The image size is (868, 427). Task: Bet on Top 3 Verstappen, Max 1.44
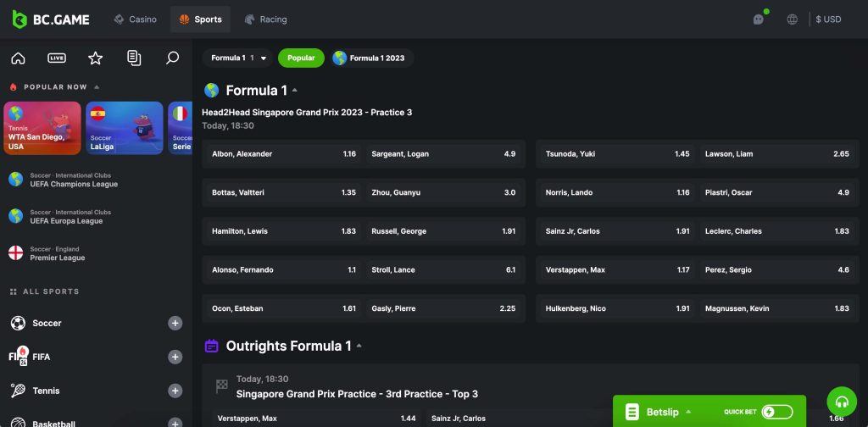317,419
